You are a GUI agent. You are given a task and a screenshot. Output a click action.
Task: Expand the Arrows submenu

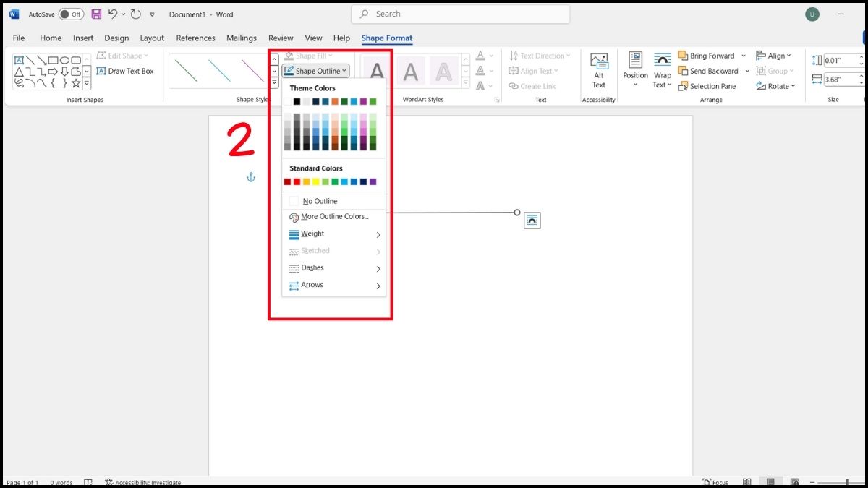333,286
